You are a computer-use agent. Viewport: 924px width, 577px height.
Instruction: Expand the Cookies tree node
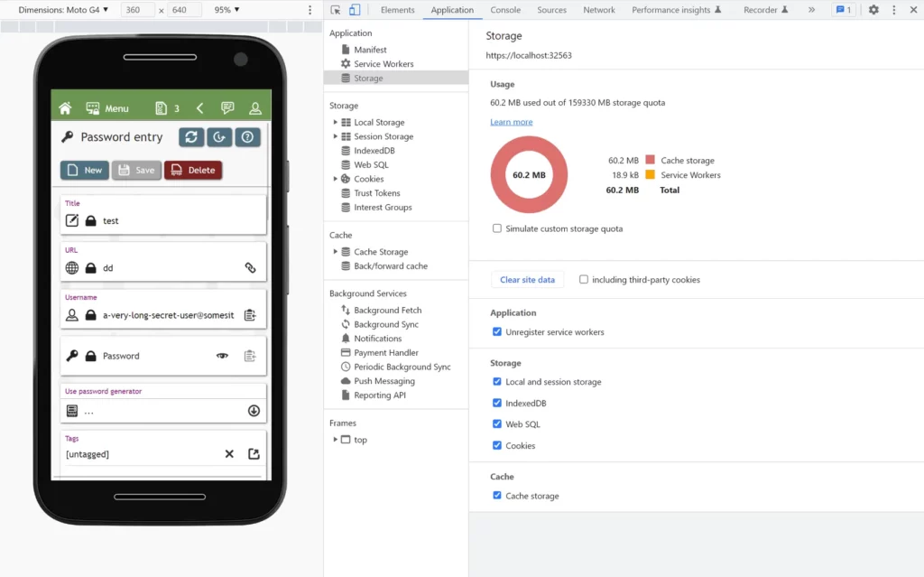[x=336, y=179]
